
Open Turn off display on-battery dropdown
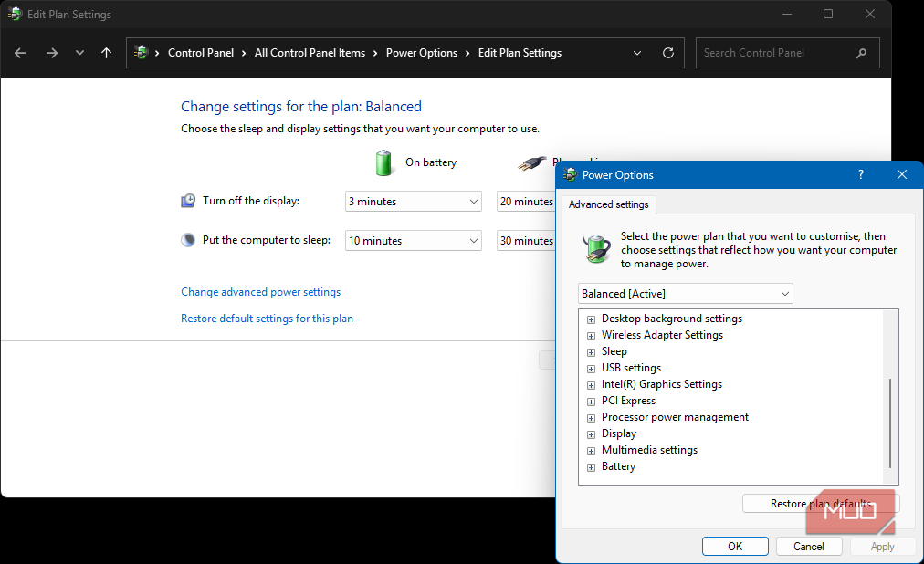(x=413, y=202)
